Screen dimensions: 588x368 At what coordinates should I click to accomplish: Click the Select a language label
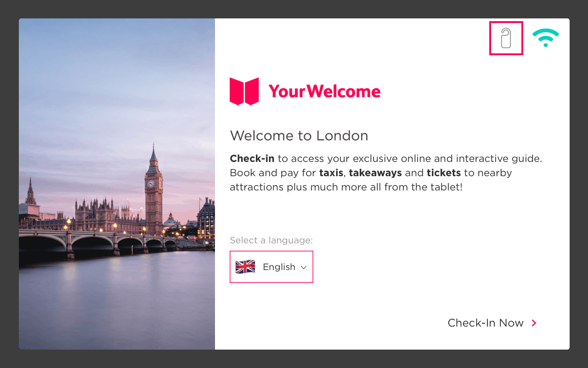[271, 240]
